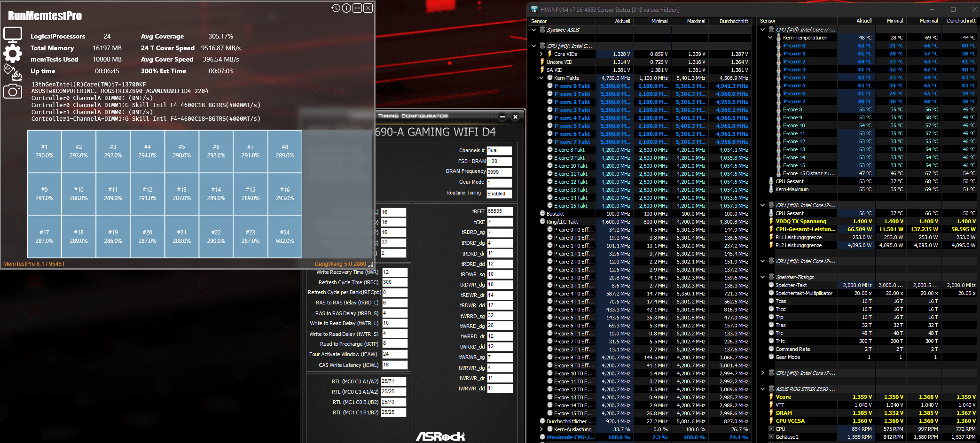The width and height of the screenshot is (980, 443).
Task: Click the chip icon beside System: ASUS
Action: [542, 30]
